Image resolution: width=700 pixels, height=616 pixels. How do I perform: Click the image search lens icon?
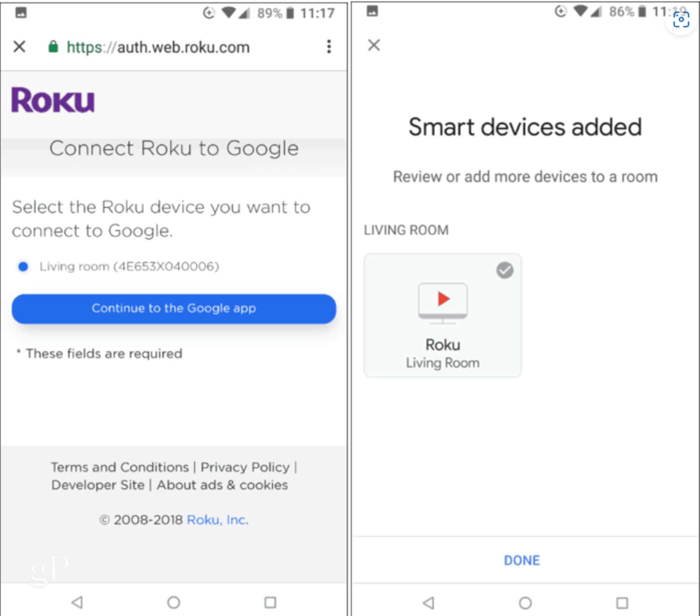point(681,20)
